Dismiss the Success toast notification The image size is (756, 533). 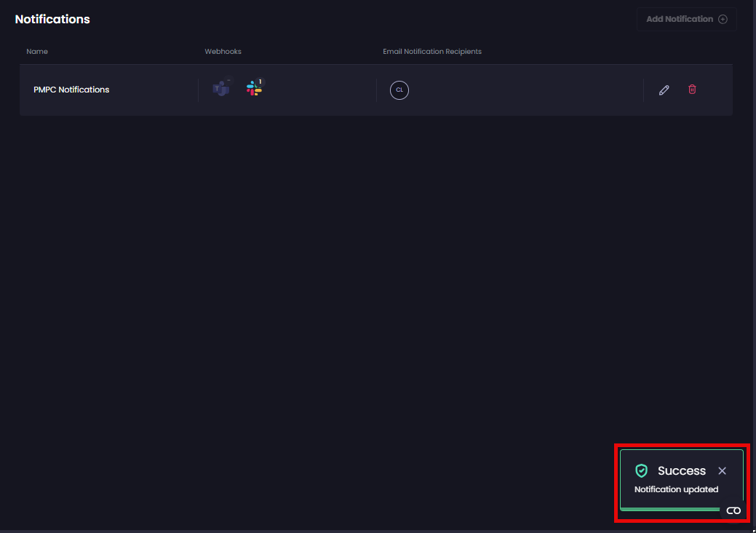[722, 471]
